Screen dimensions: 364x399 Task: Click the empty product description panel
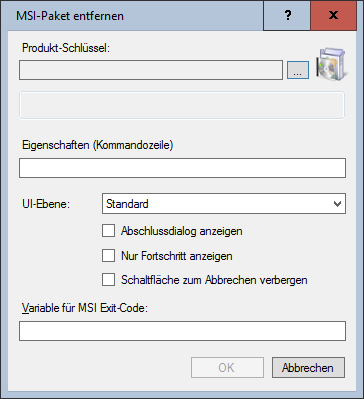(x=182, y=105)
